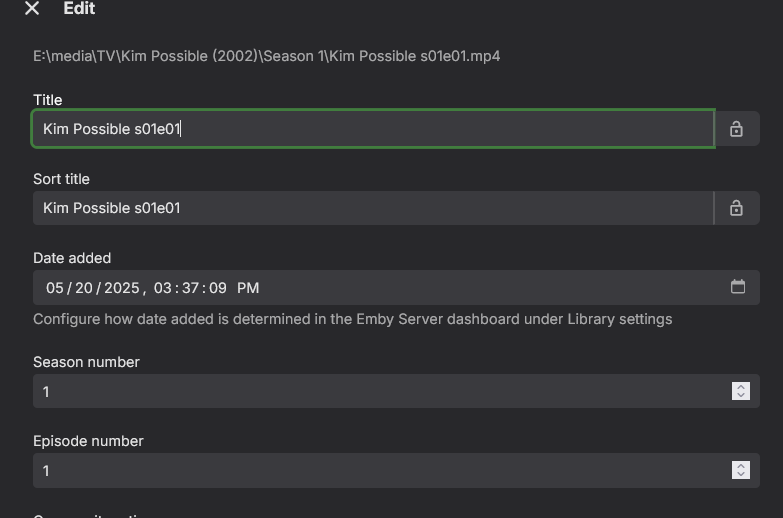Select the day segment in Date added
This screenshot has height=518, width=783.
(x=83, y=288)
